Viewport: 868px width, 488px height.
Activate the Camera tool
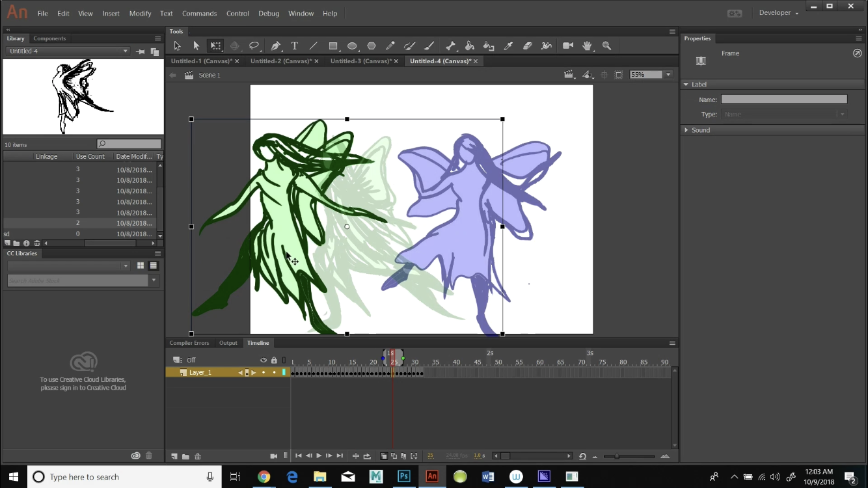(x=567, y=46)
